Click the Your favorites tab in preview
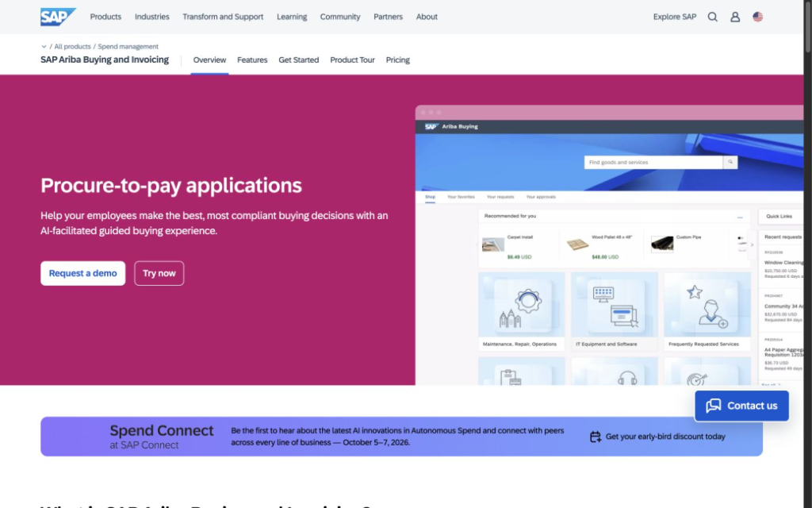The height and width of the screenshot is (508, 812). pos(461,197)
